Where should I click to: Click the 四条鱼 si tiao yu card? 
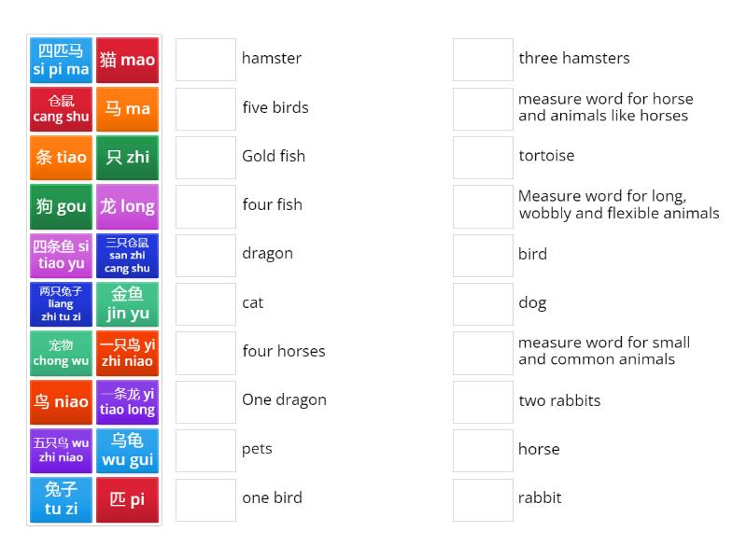point(60,255)
